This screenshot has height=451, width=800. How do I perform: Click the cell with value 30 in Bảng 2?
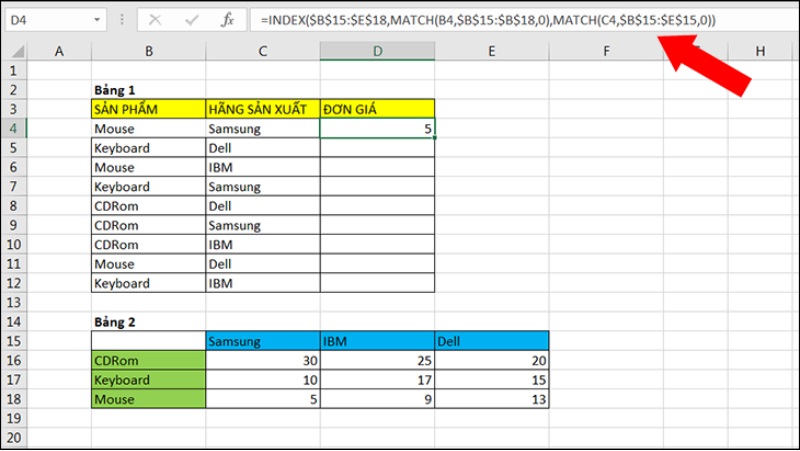[263, 361]
